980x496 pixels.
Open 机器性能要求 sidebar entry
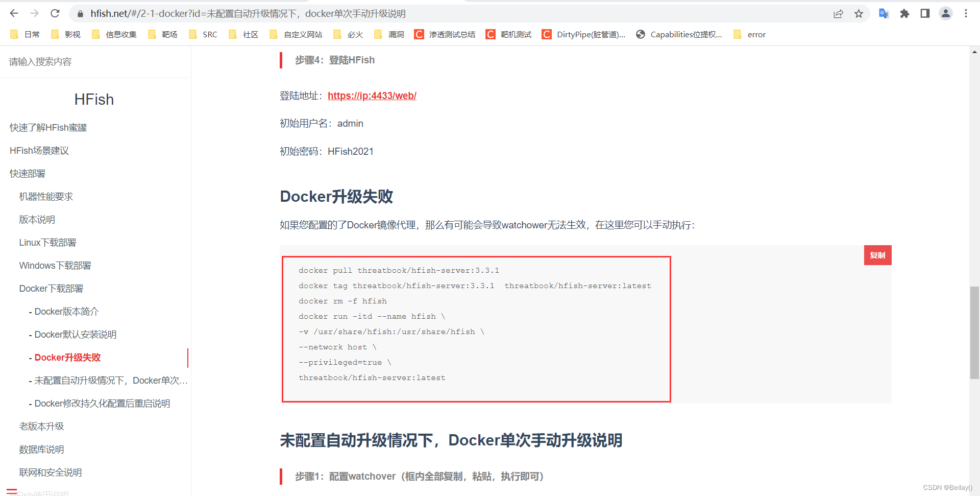click(46, 197)
